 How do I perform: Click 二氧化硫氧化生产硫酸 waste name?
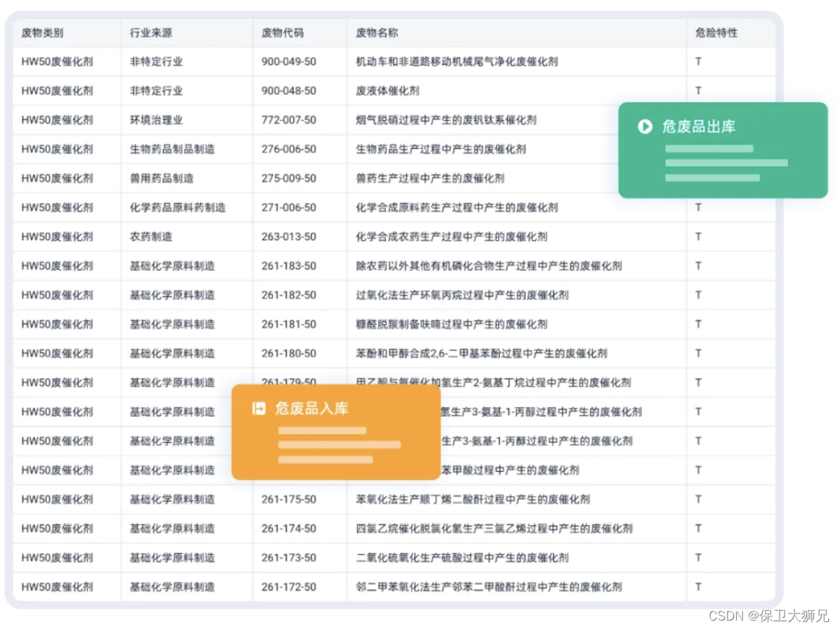(x=462, y=558)
